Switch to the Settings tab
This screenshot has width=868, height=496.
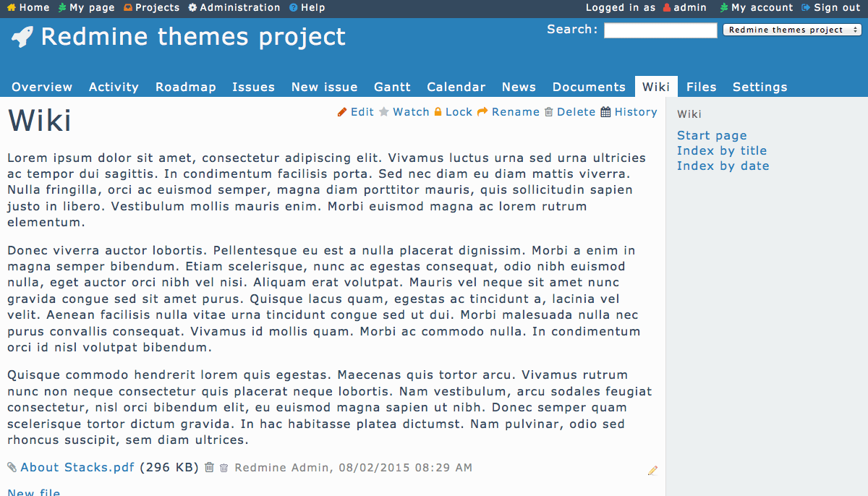click(759, 87)
